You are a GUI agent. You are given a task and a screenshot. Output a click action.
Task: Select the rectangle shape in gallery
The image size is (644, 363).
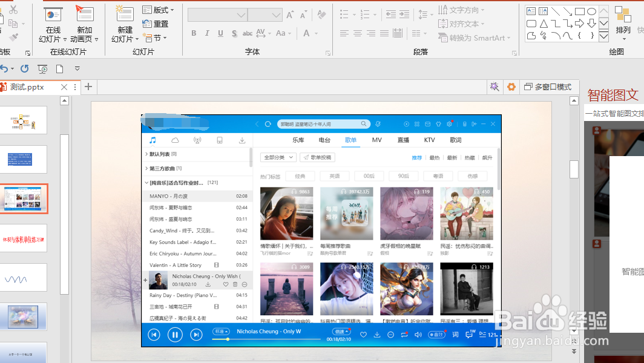tap(579, 11)
